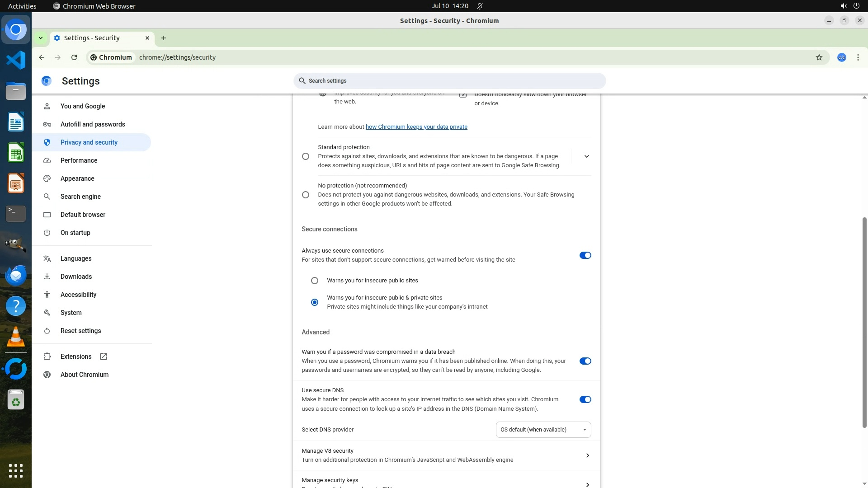
Task: Reload the page with the refresh icon
Action: pyautogui.click(x=74, y=57)
